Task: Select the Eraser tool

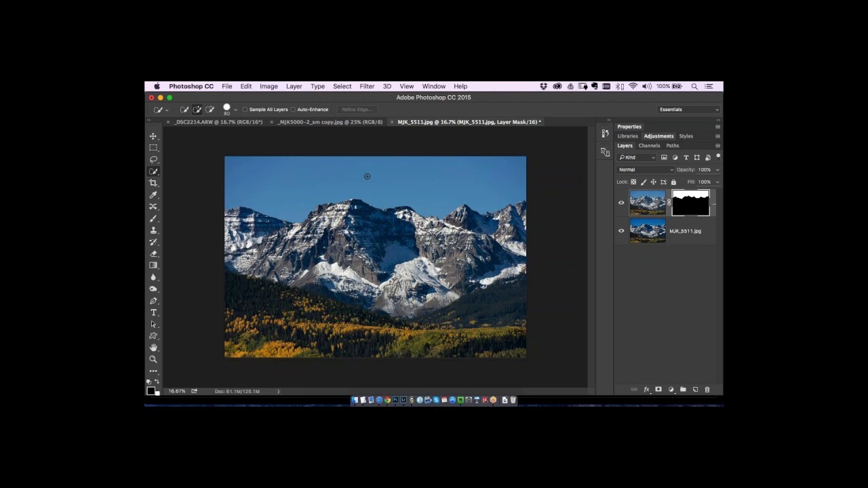Action: [153, 253]
